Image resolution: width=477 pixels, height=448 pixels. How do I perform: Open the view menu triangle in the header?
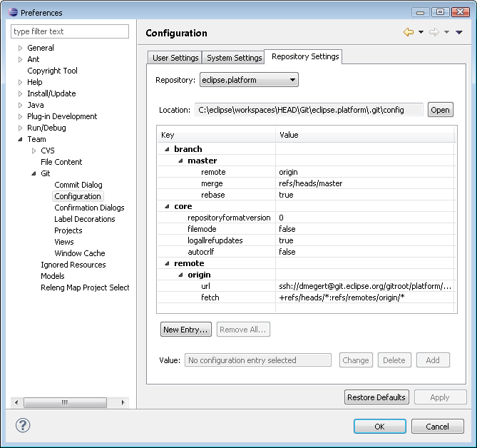click(459, 32)
